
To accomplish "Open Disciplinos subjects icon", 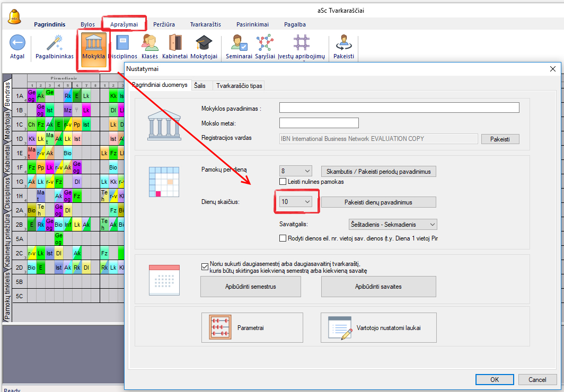I will click(x=122, y=43).
